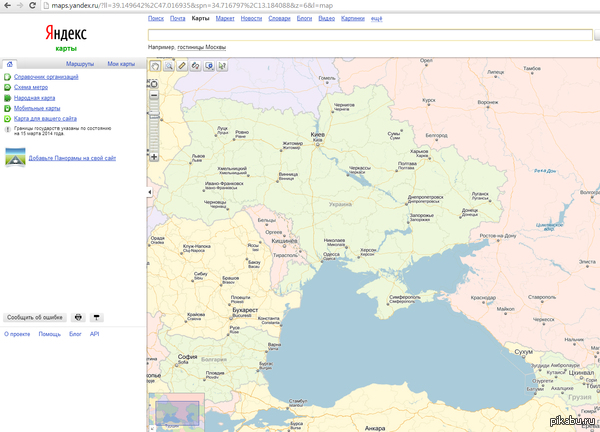Click the overview minimap thumbnail
Image resolution: width=600 pixels, height=432 pixels.
(x=176, y=410)
